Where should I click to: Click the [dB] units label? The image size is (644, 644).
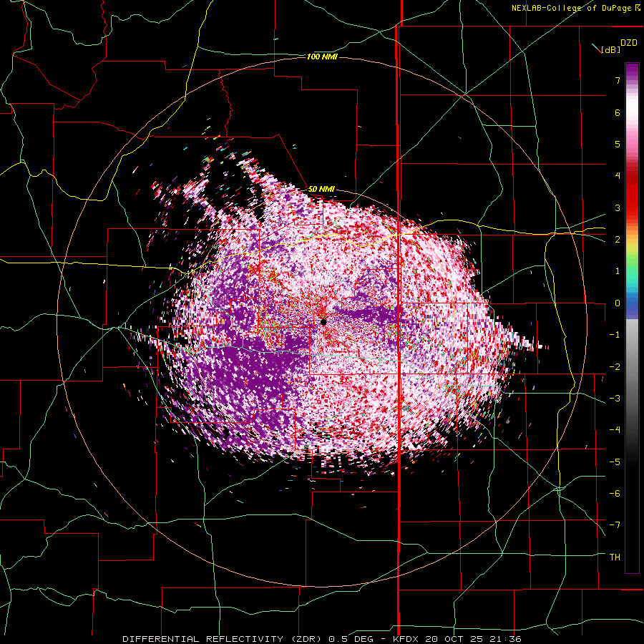click(610, 49)
